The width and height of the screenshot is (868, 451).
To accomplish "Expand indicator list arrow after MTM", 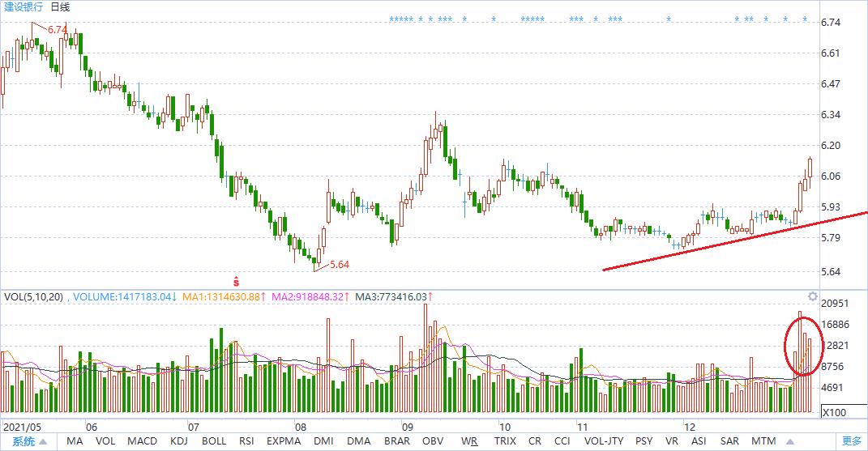I will click(x=790, y=441).
